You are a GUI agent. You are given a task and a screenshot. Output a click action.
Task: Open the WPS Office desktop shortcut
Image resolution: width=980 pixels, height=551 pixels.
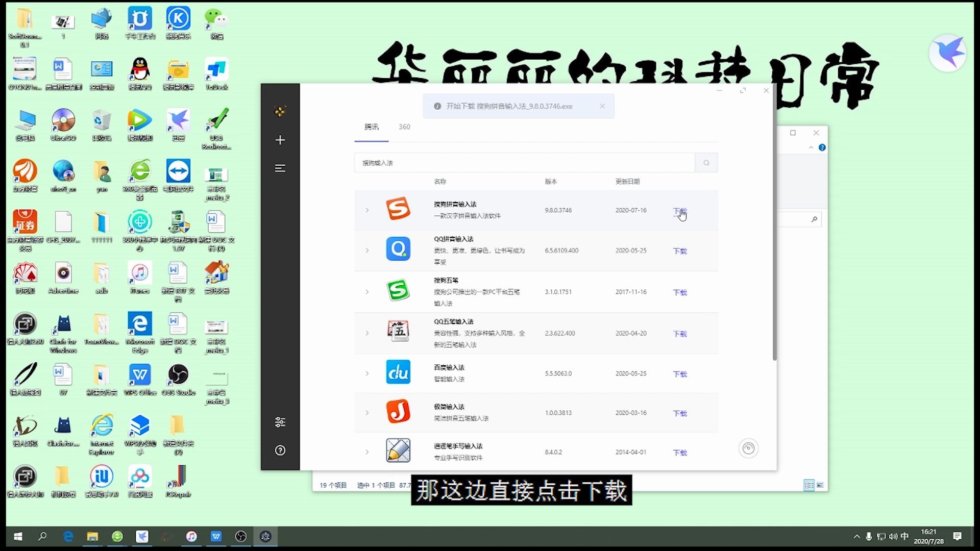140,379
